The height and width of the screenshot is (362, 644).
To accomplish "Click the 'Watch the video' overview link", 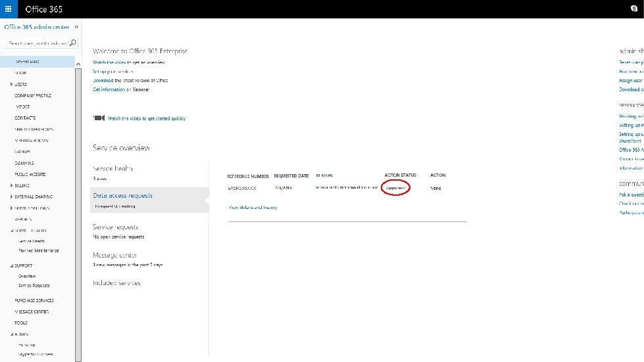I will [x=109, y=62].
